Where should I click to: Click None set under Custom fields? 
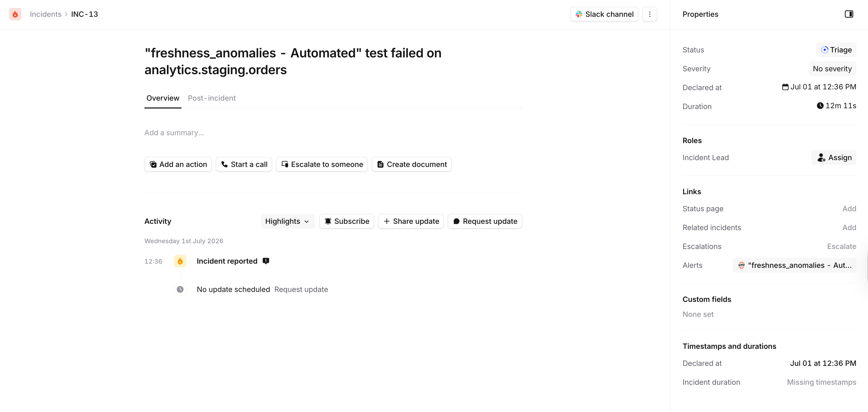pos(698,314)
